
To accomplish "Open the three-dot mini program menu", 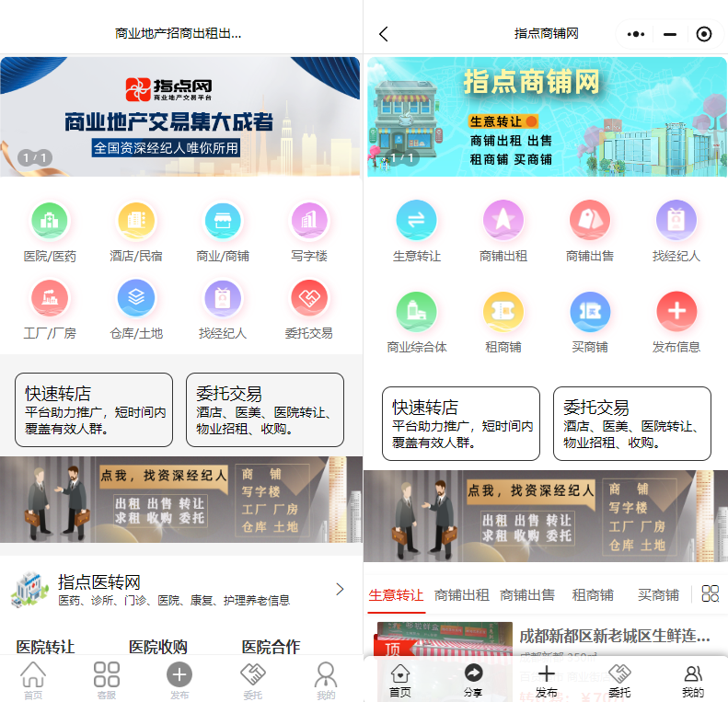I will click(x=636, y=34).
